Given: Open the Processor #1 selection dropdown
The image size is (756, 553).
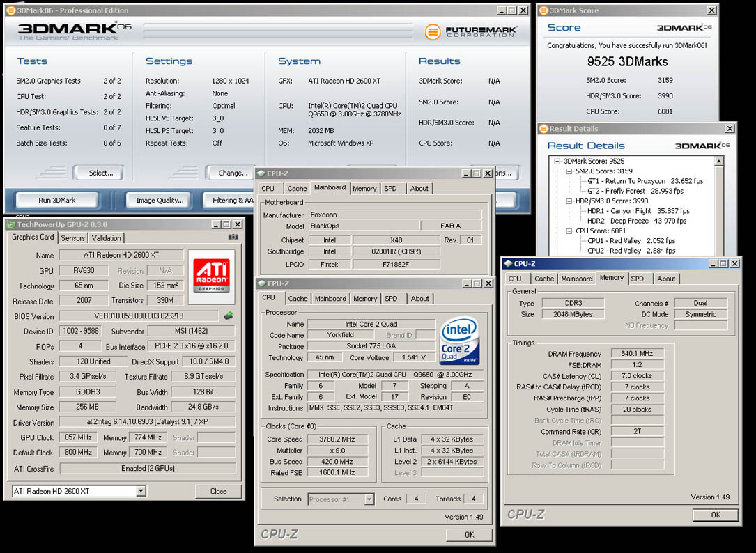Looking at the screenshot, I should coord(369,499).
